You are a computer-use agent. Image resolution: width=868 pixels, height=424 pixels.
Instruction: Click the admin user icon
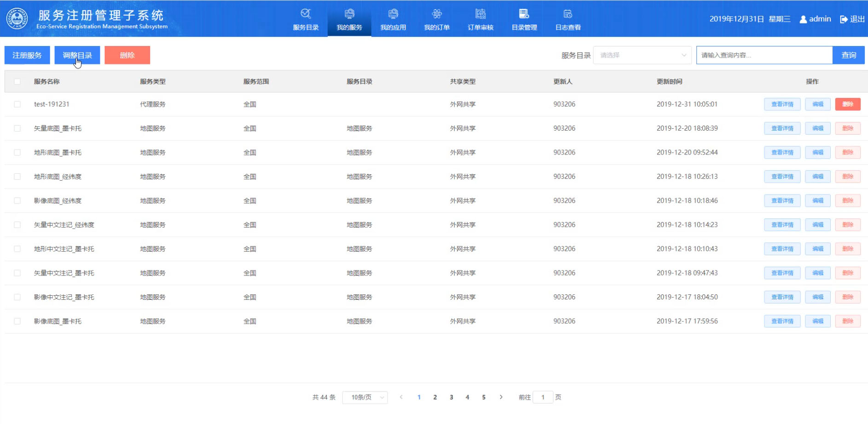(x=803, y=19)
